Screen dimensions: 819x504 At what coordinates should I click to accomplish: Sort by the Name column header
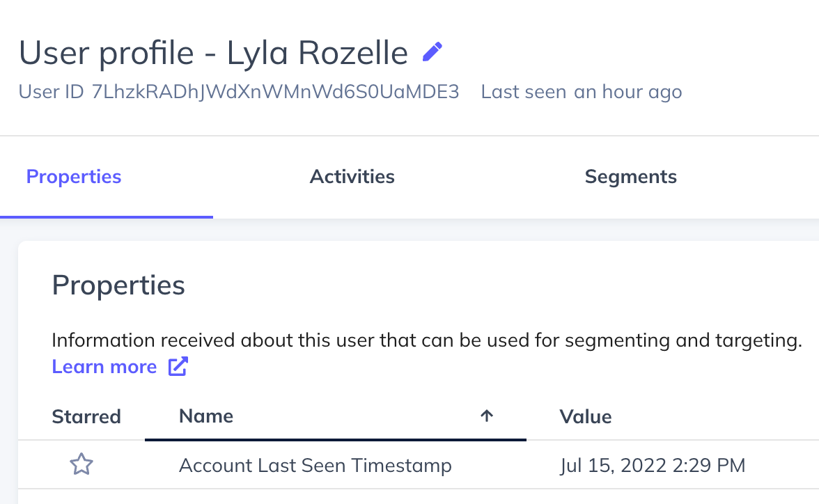click(x=206, y=416)
